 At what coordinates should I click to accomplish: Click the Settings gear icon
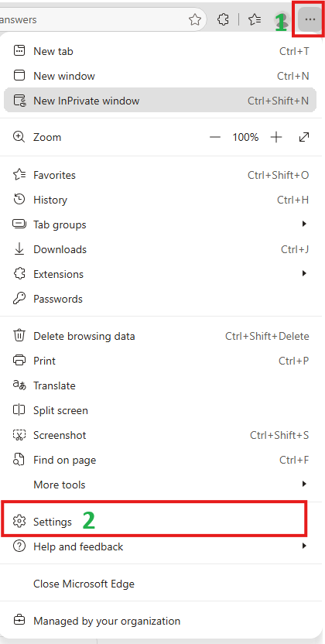tap(19, 521)
